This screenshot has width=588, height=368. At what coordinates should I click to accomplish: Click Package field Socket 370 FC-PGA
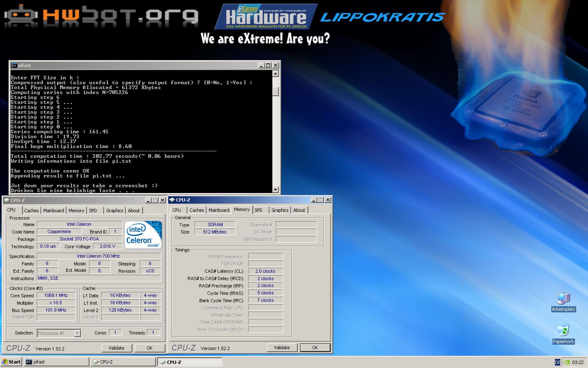click(79, 239)
